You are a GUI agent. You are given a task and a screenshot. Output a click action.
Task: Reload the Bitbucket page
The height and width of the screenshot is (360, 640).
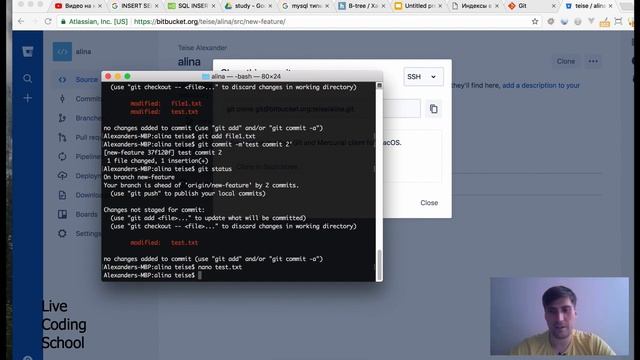pos(48,21)
